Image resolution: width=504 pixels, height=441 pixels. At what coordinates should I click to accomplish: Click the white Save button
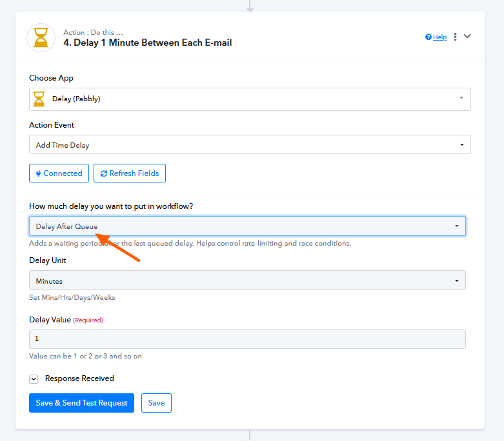click(156, 403)
